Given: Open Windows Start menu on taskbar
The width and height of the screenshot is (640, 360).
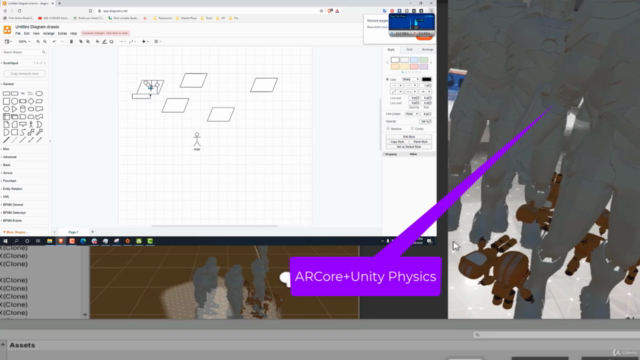Looking at the screenshot, I should tap(6, 241).
